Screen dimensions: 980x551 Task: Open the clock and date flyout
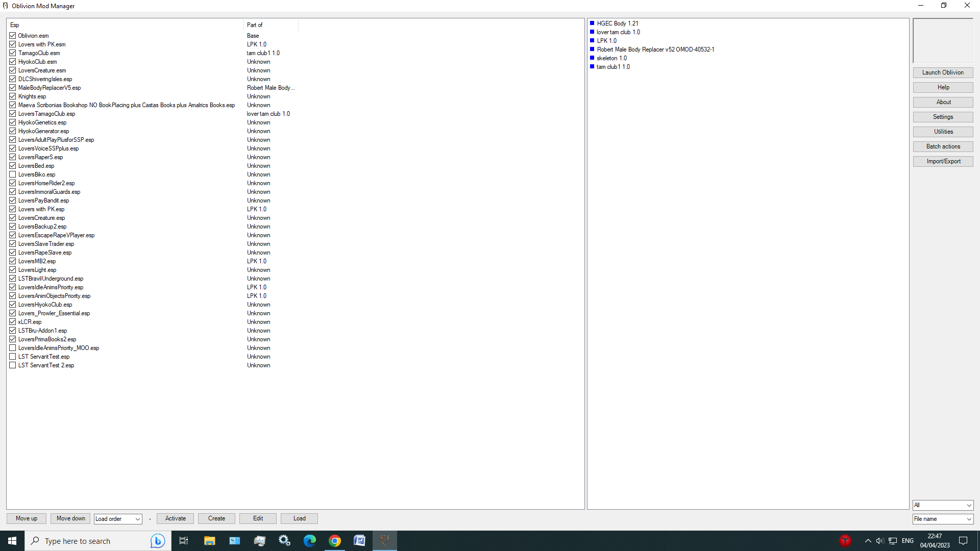pyautogui.click(x=935, y=541)
